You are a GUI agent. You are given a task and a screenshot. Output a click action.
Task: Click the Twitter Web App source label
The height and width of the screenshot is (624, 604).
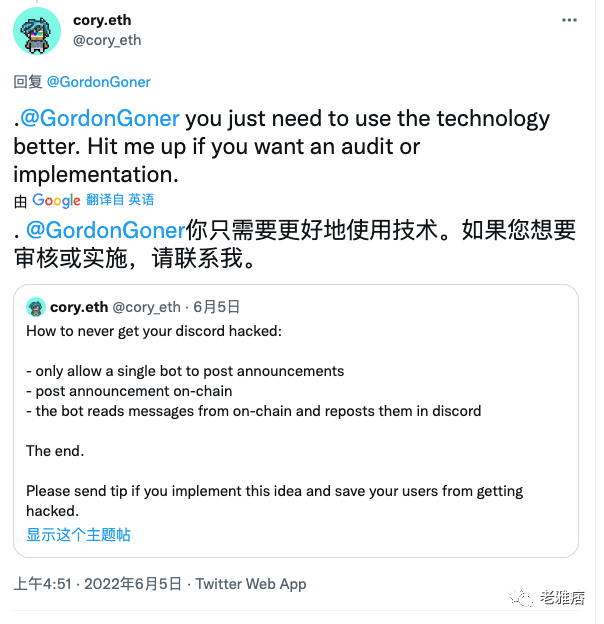click(251, 584)
